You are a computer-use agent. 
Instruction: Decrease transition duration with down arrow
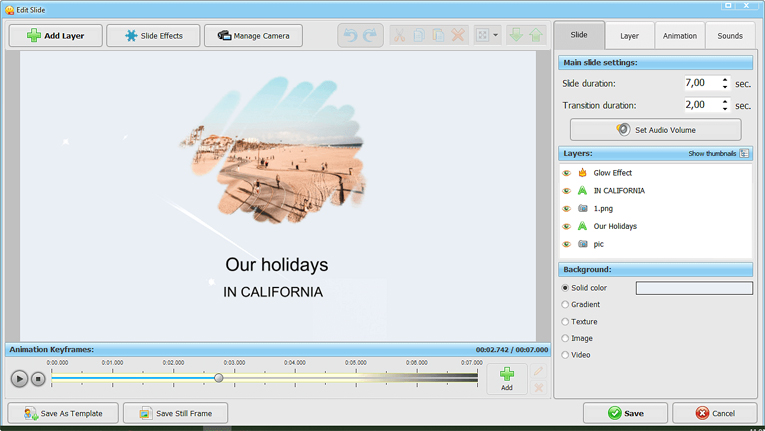tap(725, 109)
